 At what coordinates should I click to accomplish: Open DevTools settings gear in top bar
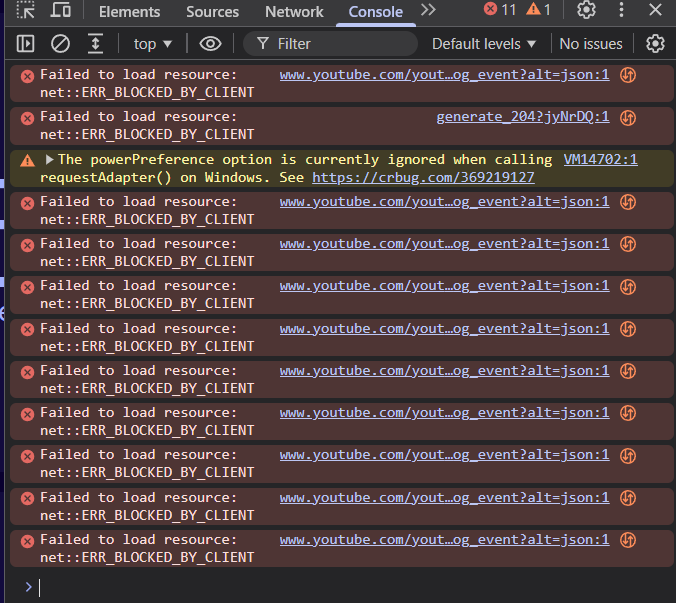(586, 9)
